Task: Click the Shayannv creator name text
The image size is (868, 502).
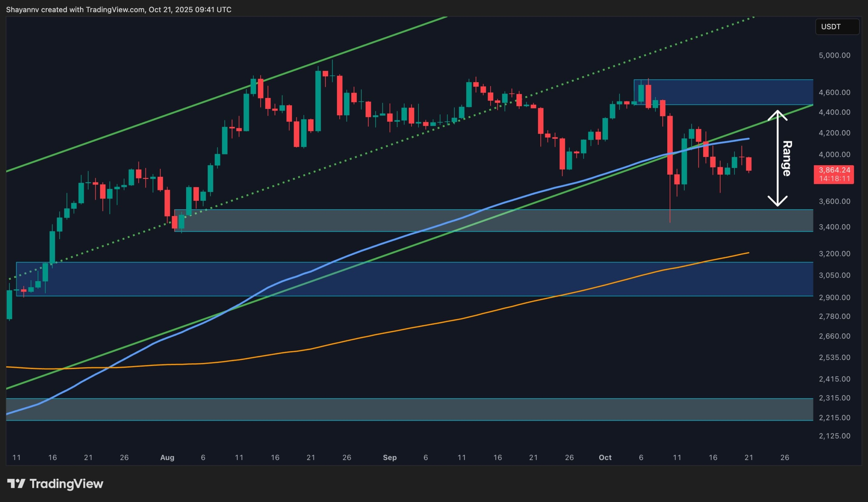Action: coord(23,9)
